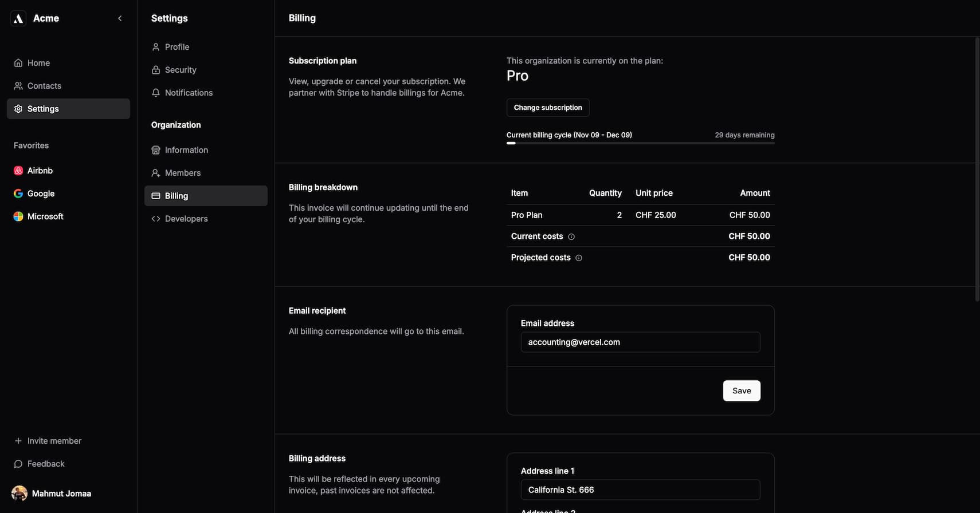
Task: Click the Item column header
Action: pos(519,193)
